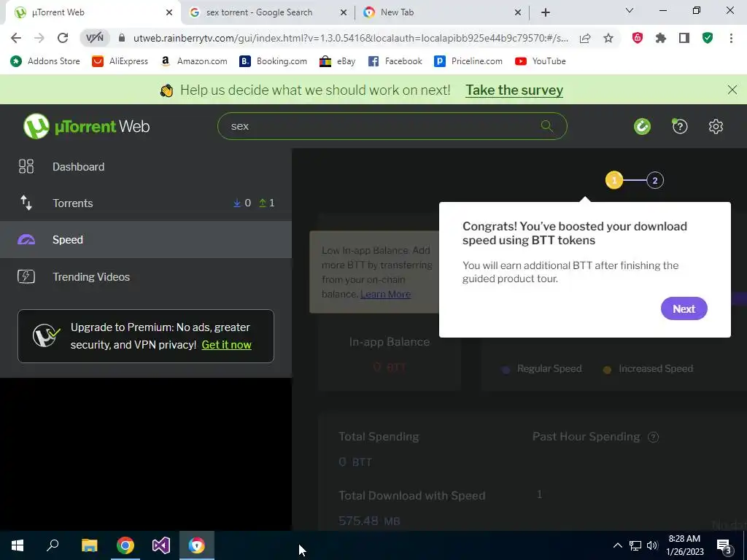The width and height of the screenshot is (747, 560).
Task: Open the browser three-dot menu
Action: pos(731,38)
